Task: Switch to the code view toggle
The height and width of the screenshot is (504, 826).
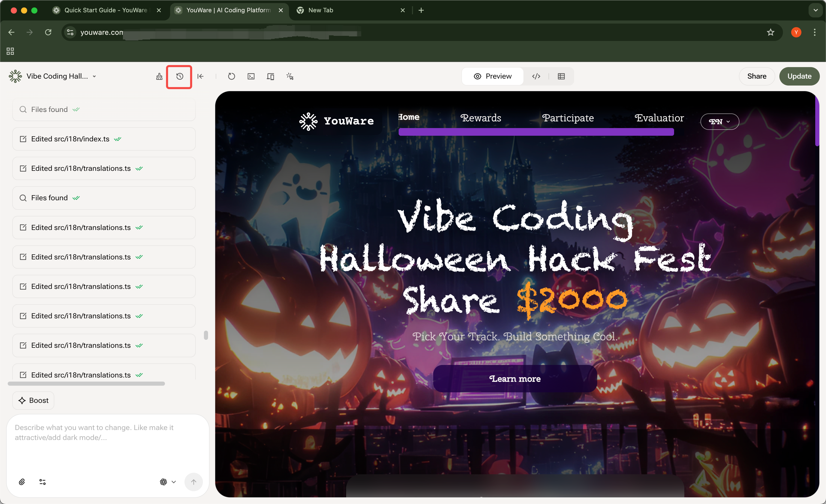Action: coord(536,76)
